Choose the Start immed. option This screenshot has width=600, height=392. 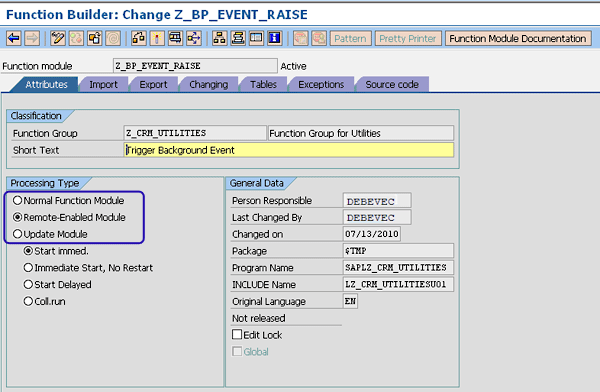(x=28, y=251)
